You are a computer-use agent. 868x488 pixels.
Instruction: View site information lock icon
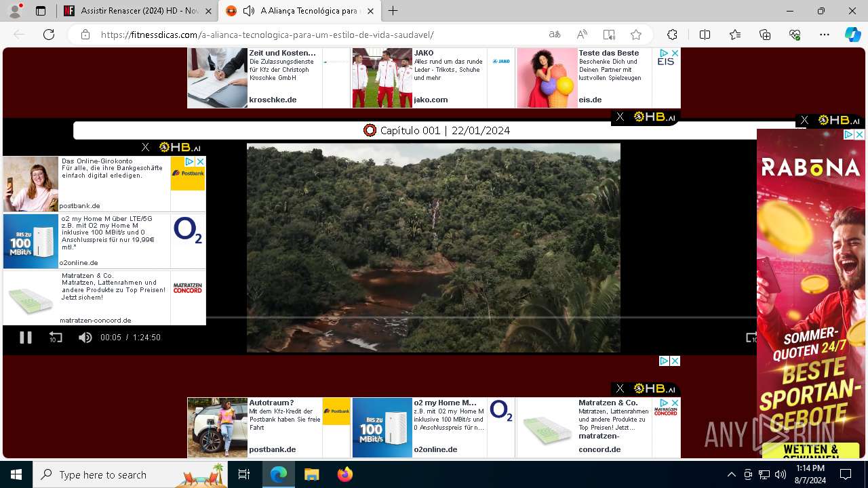[x=85, y=35]
